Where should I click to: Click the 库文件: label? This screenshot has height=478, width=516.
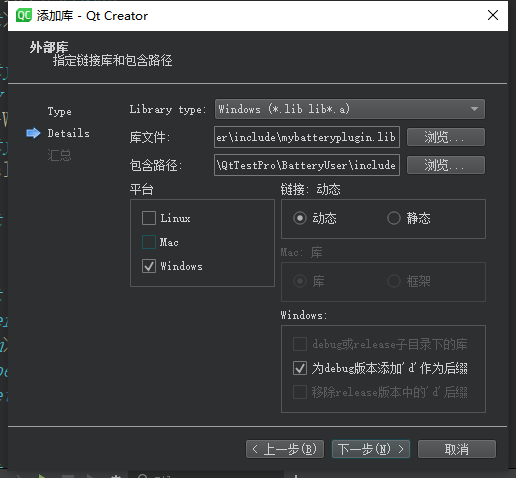pos(150,137)
